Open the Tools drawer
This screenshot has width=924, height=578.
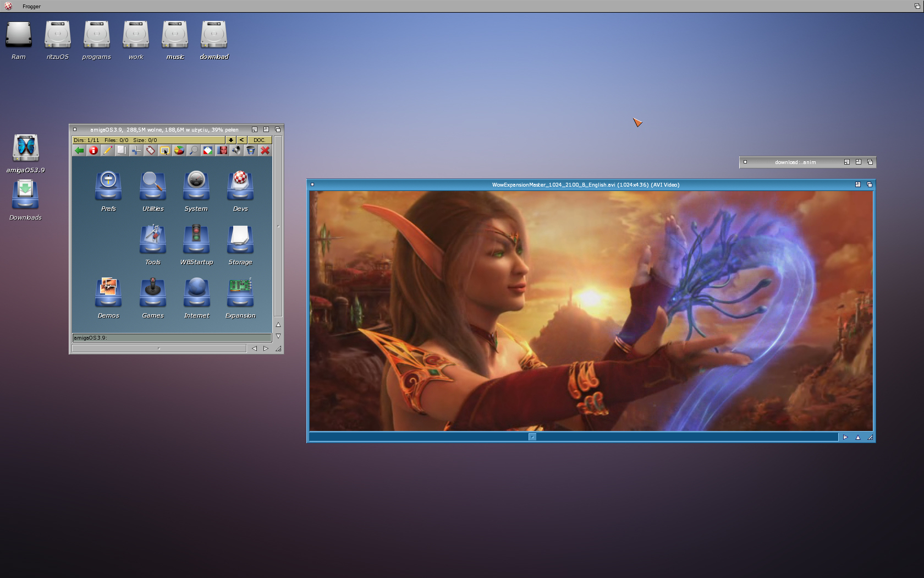click(153, 244)
